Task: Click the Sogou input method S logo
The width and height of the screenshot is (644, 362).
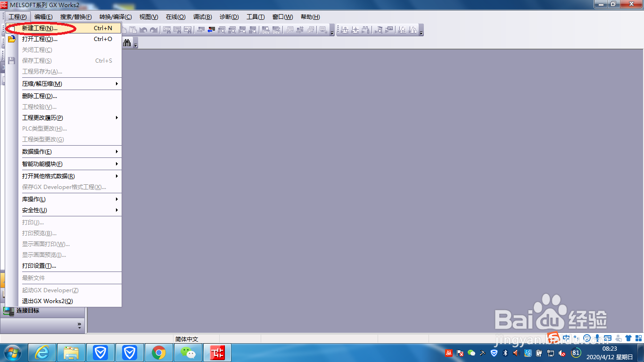Action: 553,337
